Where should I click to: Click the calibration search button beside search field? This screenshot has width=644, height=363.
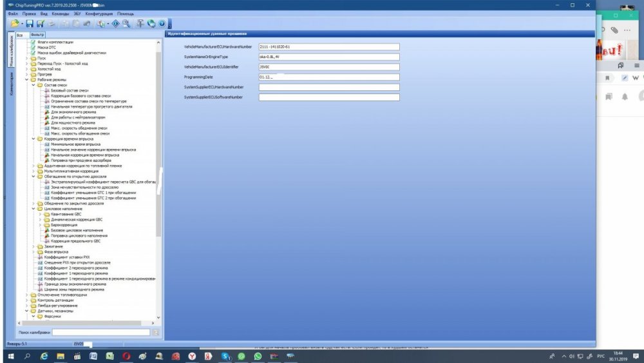click(156, 332)
